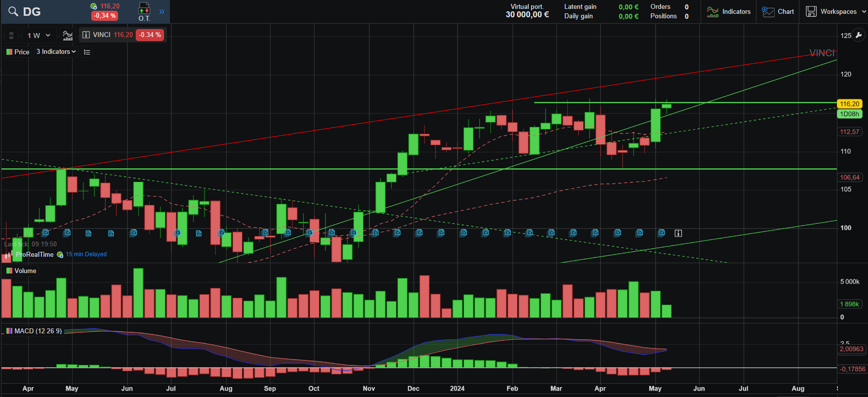Click the Price label settings
Viewport: 868px width, 397px height.
coord(18,52)
